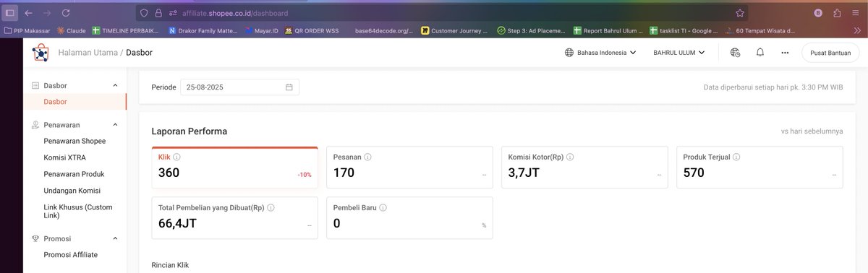Image resolution: width=868 pixels, height=273 pixels.
Task: Open the tasklist TI - Google bookmark
Action: coord(684,31)
